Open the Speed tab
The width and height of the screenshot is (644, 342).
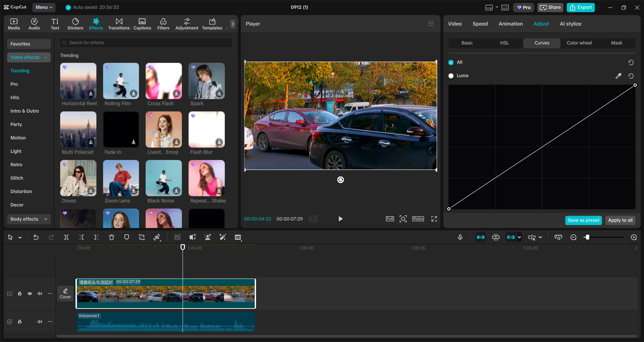click(x=480, y=23)
